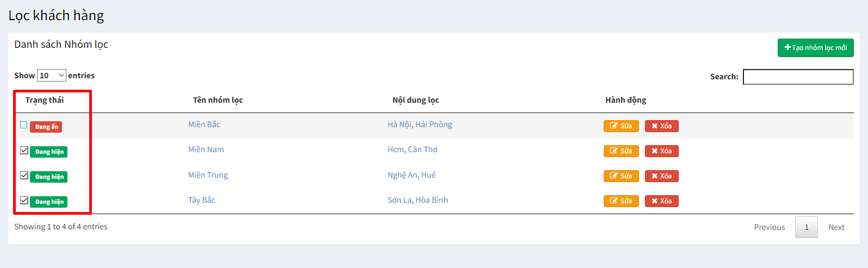
Task: Click Xóa delete button for Miền Bắc
Action: tap(661, 126)
